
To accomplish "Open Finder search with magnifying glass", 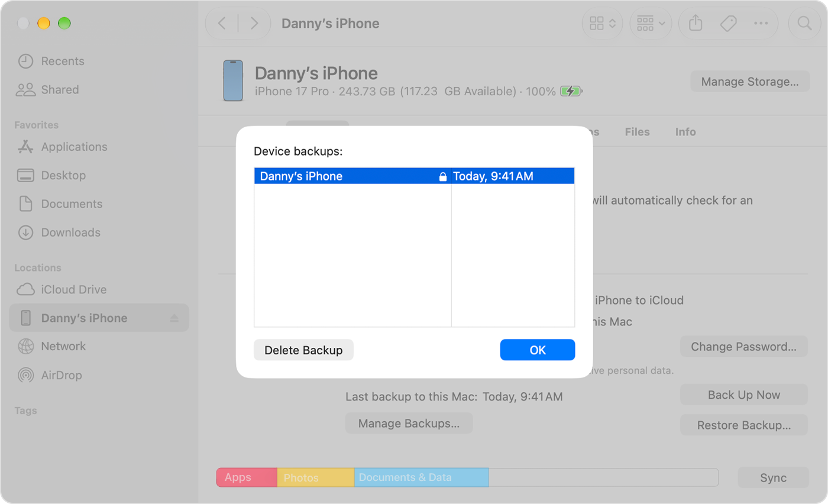I will [804, 23].
